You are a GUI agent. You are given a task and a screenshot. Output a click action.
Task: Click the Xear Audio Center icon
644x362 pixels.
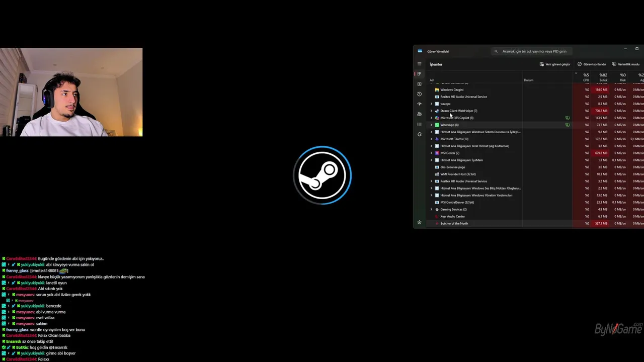(x=437, y=216)
